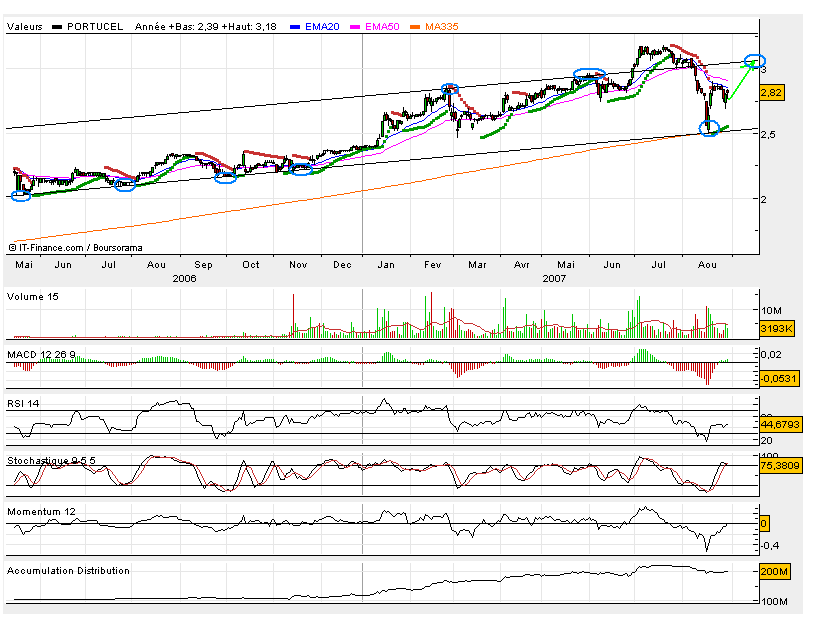Click the Oct month label

pos(250,264)
